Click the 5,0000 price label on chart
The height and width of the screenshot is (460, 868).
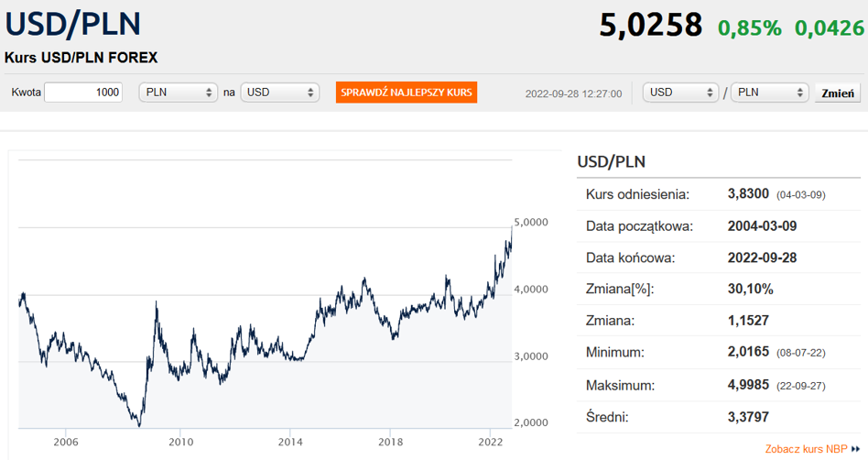531,223
